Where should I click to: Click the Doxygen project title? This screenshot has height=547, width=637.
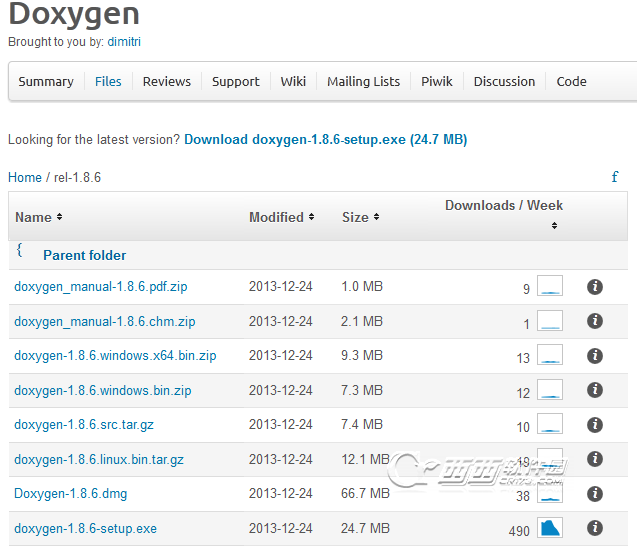coord(74,15)
